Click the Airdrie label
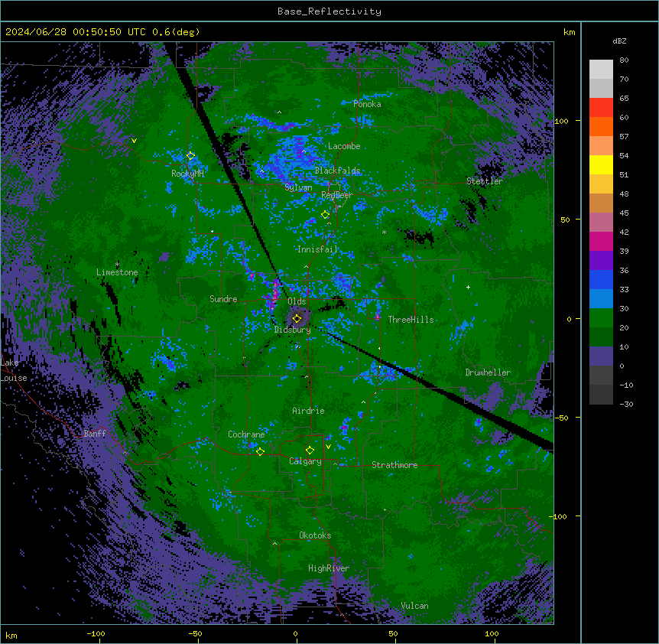 tap(308, 411)
